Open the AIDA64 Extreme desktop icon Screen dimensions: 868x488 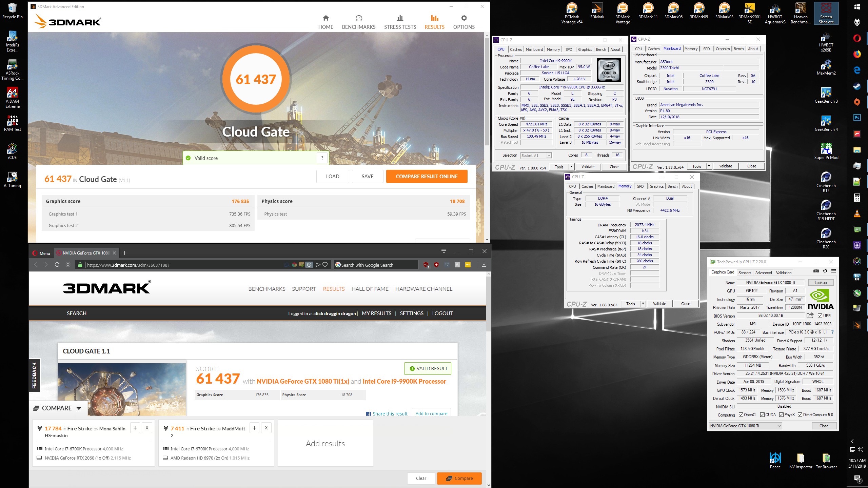(x=13, y=98)
